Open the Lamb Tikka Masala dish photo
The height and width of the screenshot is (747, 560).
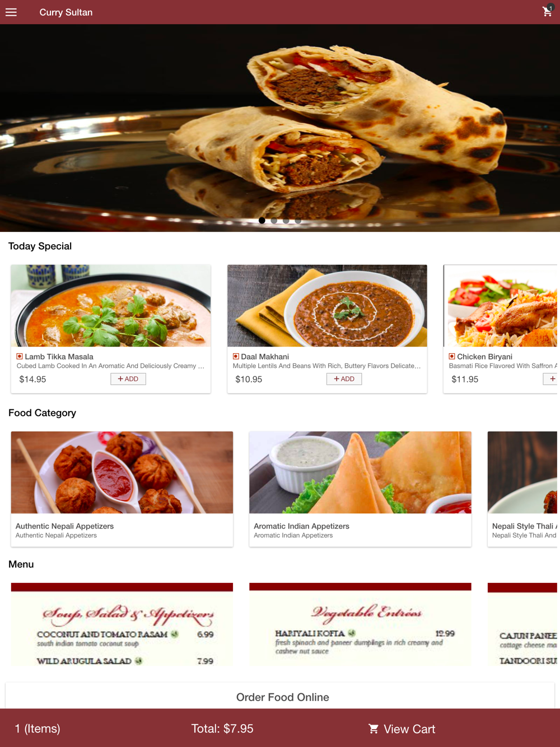111,306
